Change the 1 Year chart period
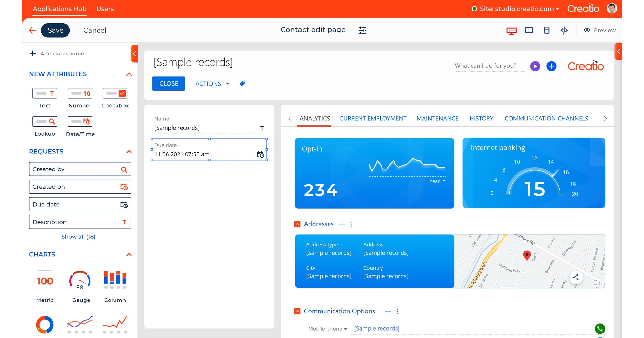Screen dimensions: 644x338 (435, 181)
